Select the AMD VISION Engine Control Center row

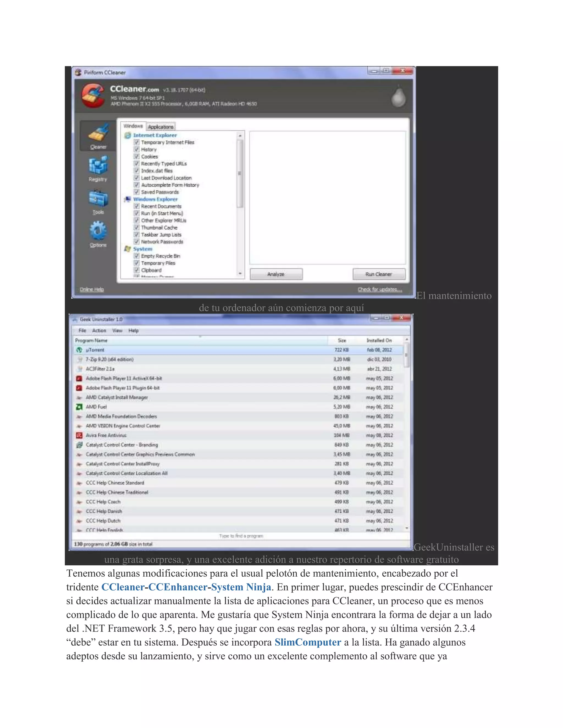point(238,426)
